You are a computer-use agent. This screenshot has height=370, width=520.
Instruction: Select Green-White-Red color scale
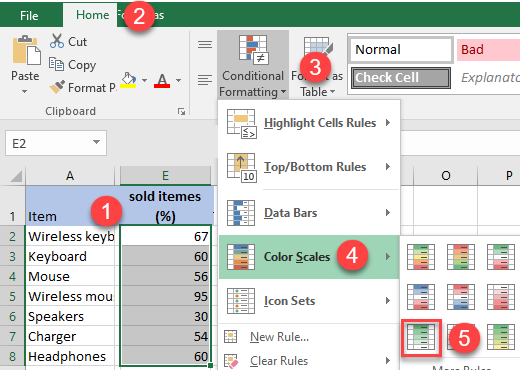501,257
